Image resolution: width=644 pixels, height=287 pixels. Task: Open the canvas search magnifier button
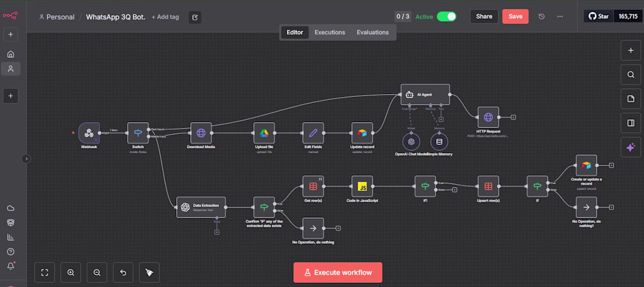[x=631, y=75]
